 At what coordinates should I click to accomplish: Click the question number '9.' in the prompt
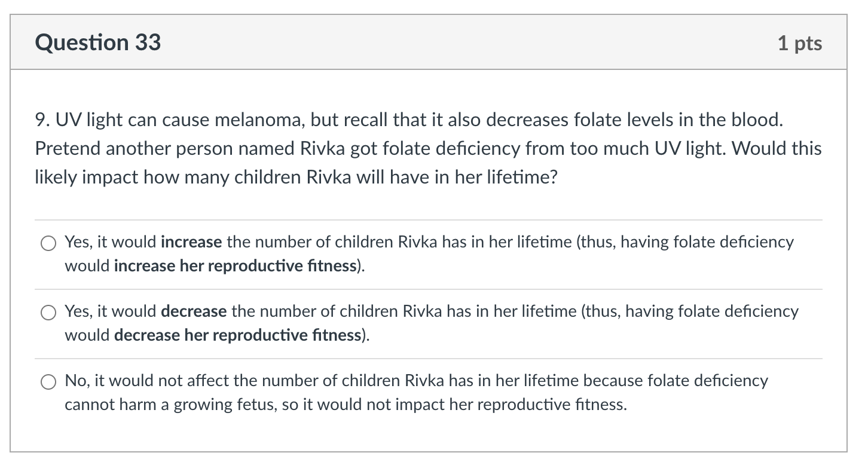[x=43, y=120]
